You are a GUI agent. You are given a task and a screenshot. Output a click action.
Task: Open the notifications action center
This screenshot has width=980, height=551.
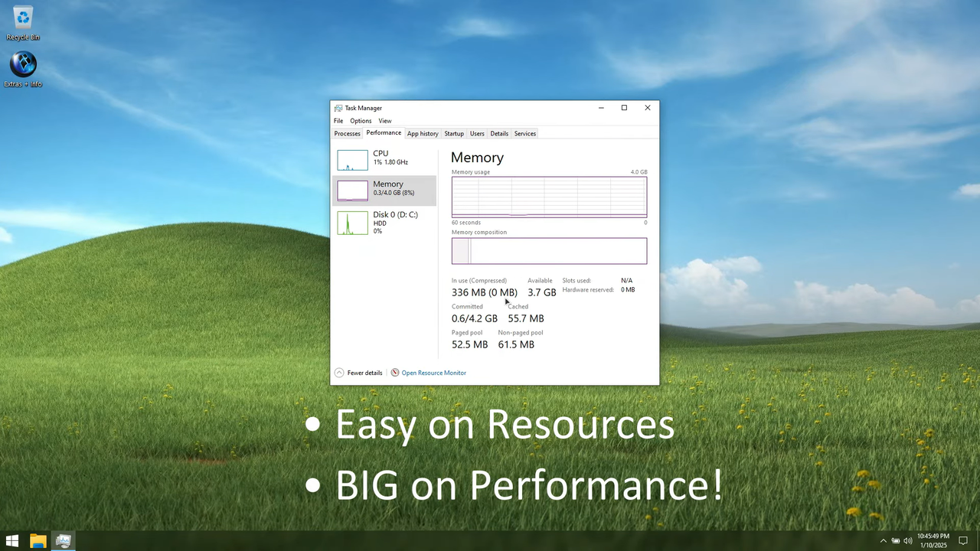(963, 541)
